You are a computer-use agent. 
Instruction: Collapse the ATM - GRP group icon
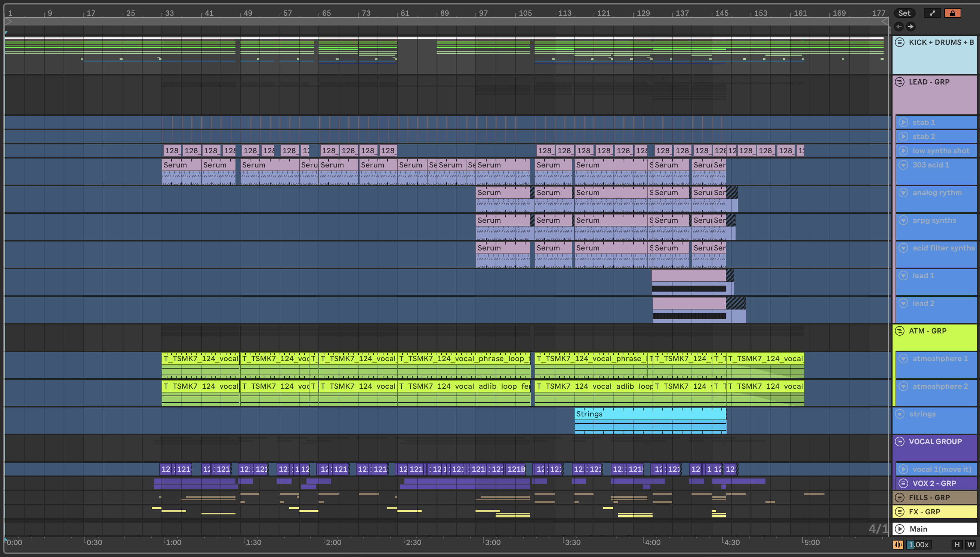(x=900, y=331)
